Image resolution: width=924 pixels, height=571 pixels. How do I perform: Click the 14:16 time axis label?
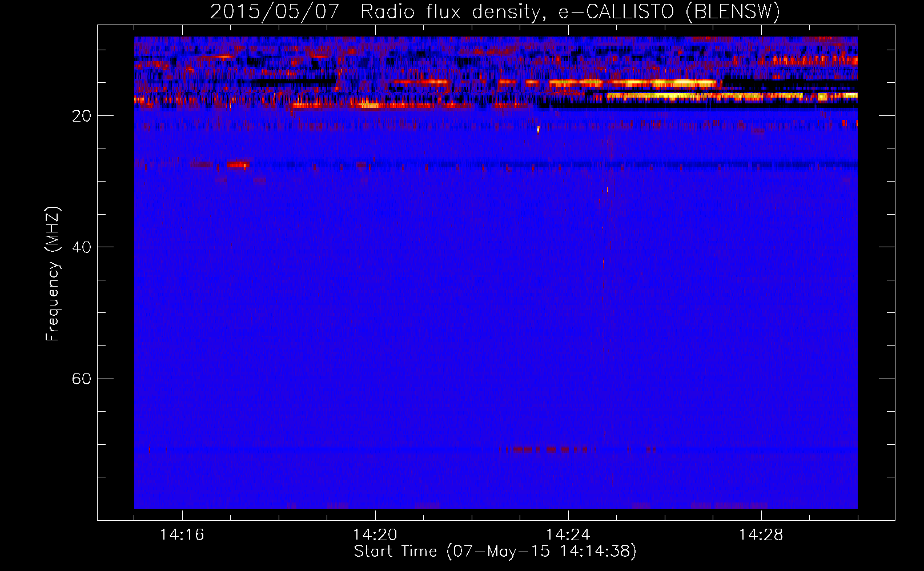182,535
